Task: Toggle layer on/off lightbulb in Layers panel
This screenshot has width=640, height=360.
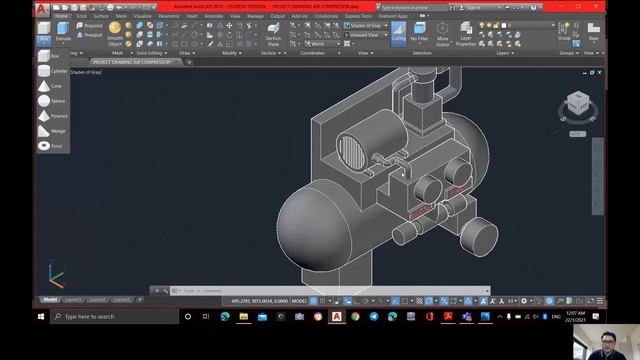Action: point(482,25)
